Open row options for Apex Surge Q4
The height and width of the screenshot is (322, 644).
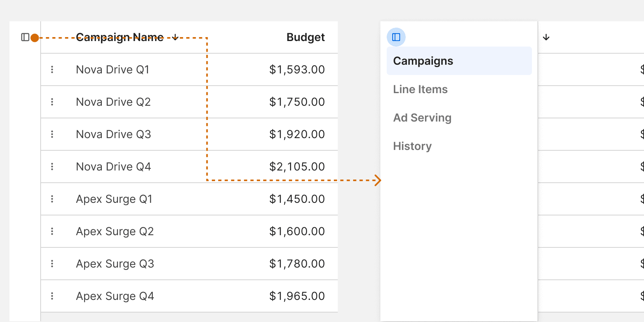click(x=52, y=296)
